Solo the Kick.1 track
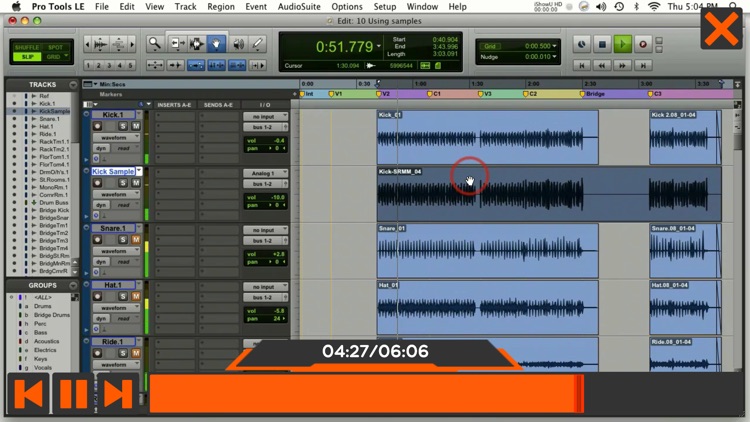Screen dimensions: 750x422 point(123,126)
